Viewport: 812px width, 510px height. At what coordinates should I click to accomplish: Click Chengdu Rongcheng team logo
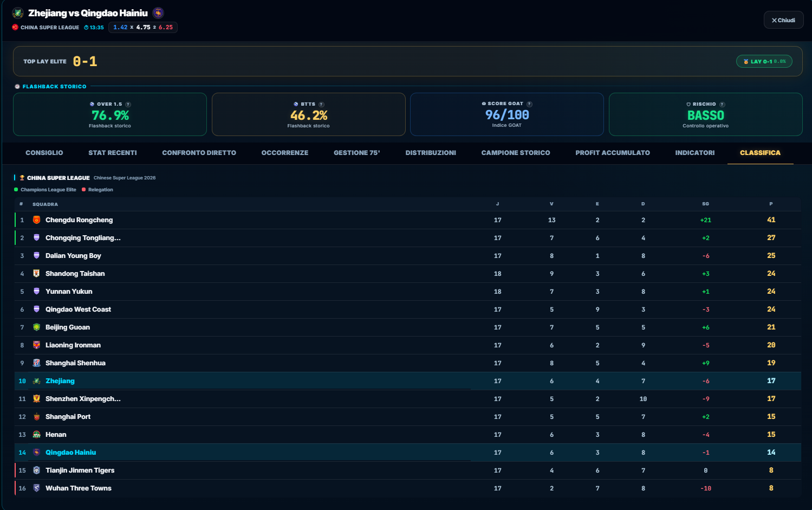(36, 220)
